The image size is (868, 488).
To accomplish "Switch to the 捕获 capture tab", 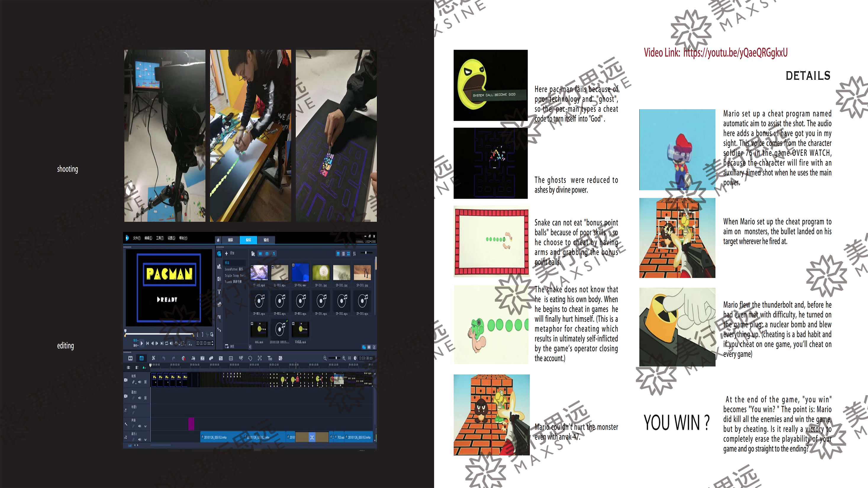I will (x=231, y=240).
